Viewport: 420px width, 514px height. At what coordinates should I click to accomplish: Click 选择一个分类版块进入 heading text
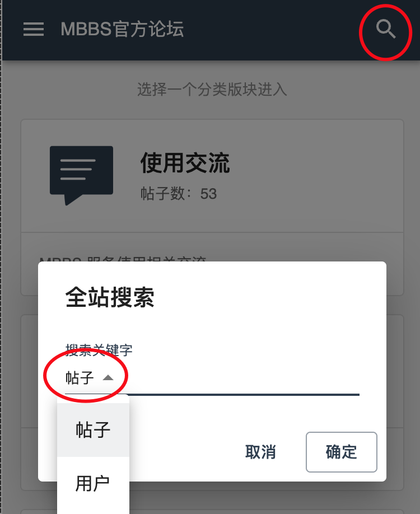(x=212, y=90)
